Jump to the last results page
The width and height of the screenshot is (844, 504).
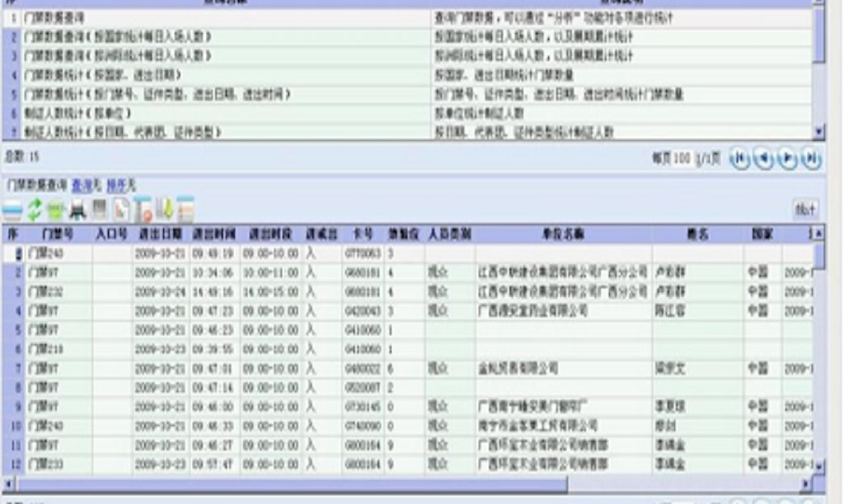(812, 159)
